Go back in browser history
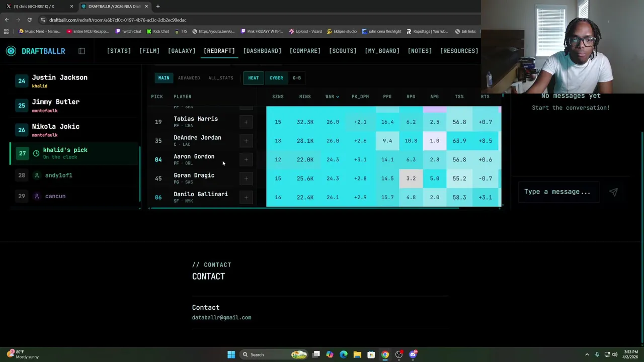 [7, 20]
